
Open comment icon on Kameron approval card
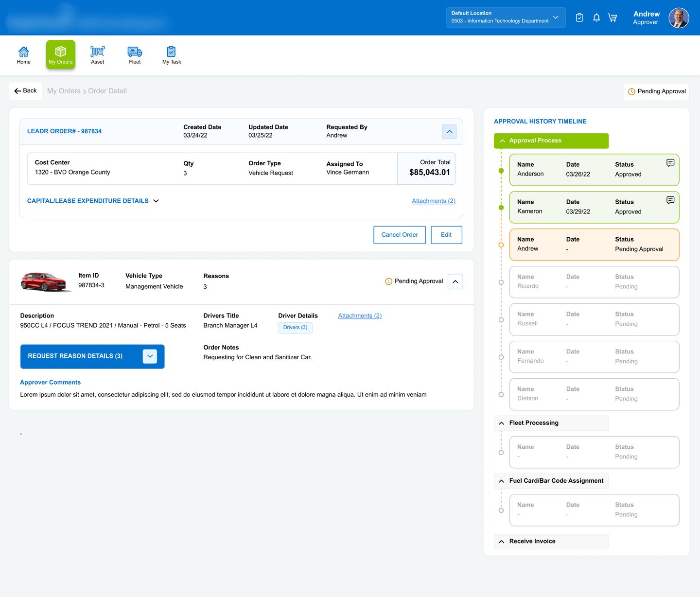pos(670,200)
